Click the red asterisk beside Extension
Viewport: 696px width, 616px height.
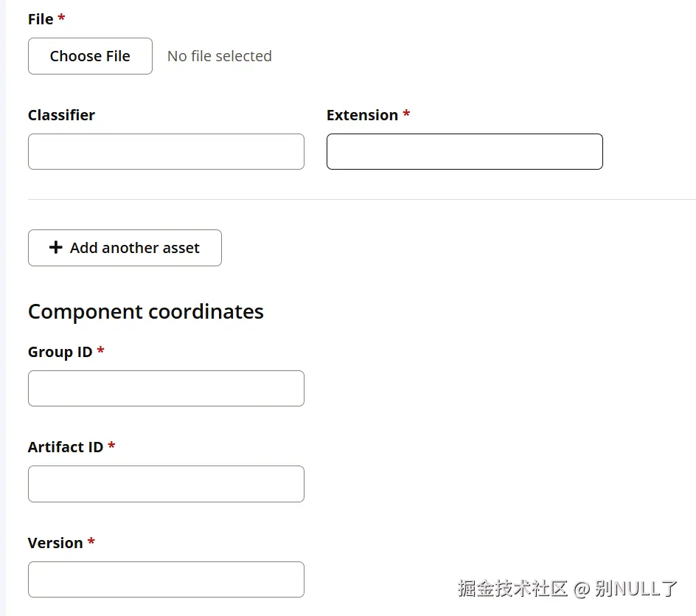(x=406, y=114)
